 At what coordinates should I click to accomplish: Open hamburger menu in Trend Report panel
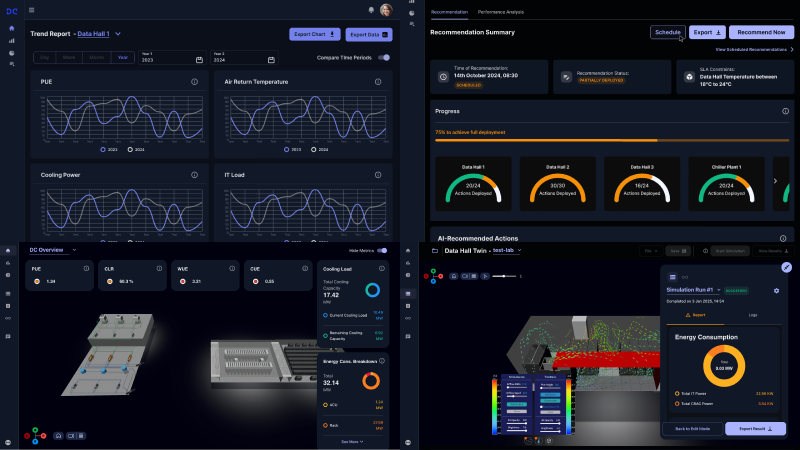coord(32,10)
